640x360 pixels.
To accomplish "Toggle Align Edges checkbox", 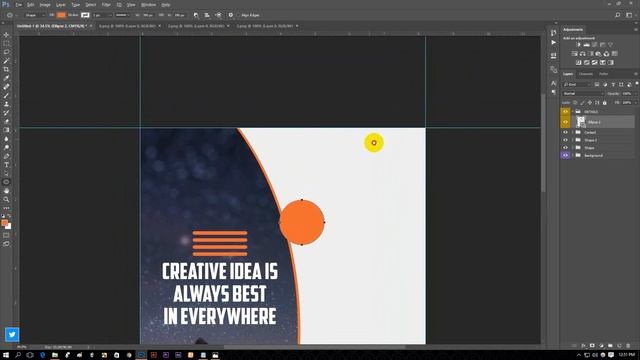I will (239, 15).
